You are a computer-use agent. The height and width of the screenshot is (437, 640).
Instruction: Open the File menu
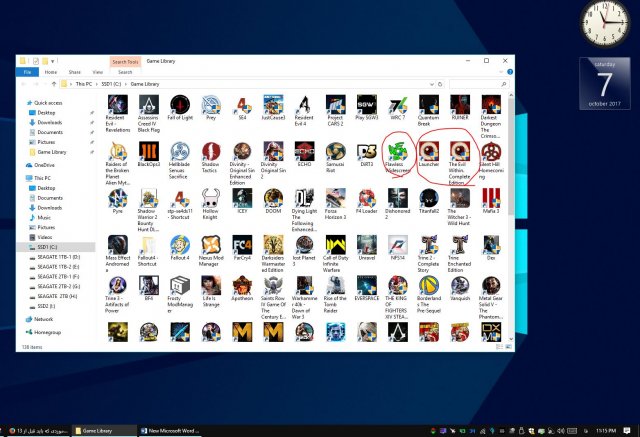[x=27, y=72]
